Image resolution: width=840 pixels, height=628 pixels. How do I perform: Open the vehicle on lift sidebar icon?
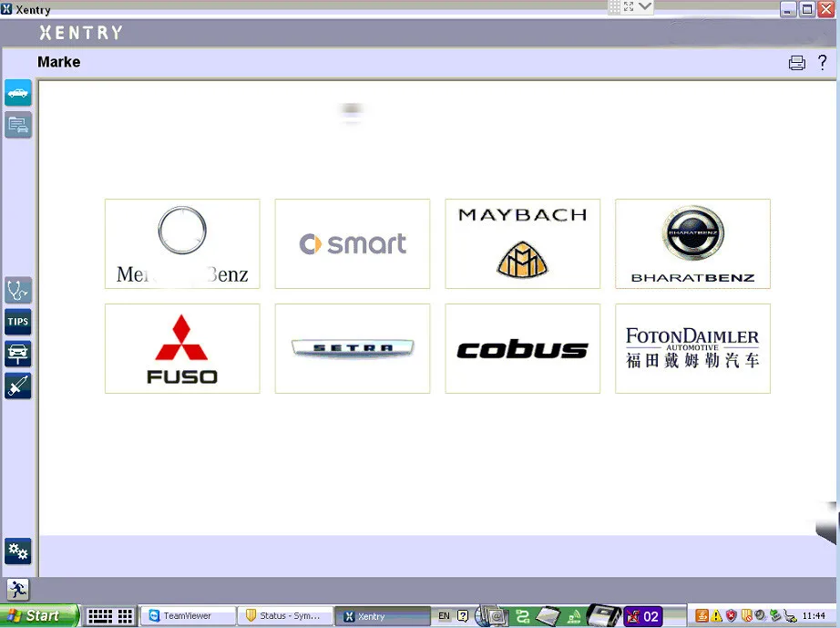tap(18, 354)
